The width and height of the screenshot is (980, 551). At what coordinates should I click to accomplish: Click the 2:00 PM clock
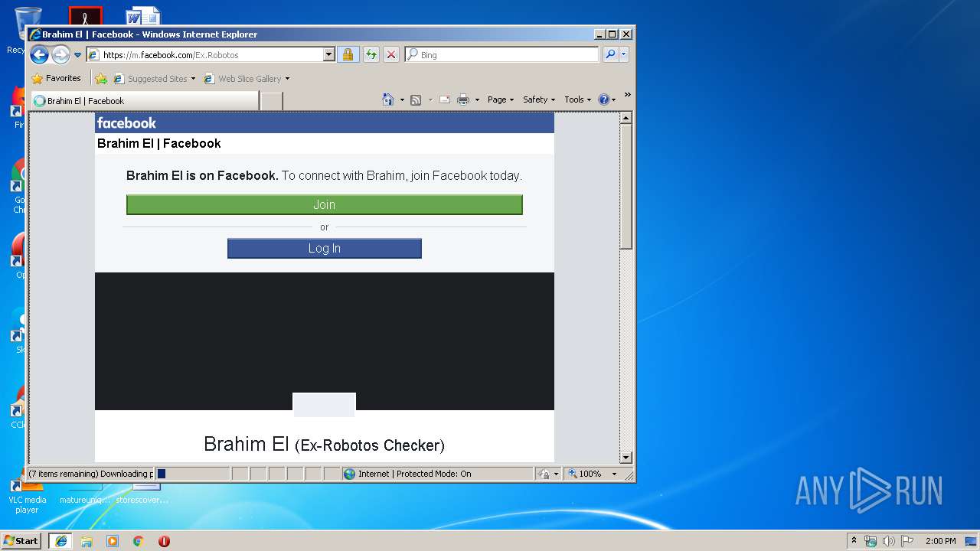pos(940,541)
